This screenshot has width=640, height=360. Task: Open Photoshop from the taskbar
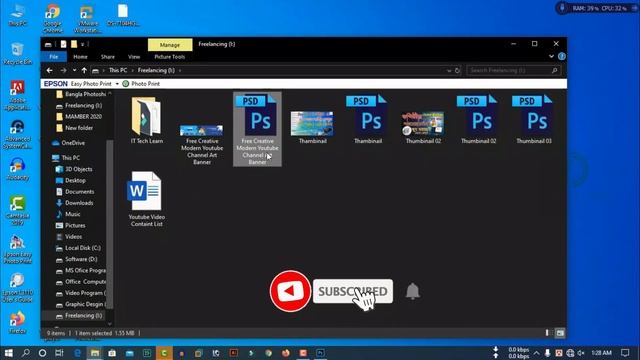point(320,353)
